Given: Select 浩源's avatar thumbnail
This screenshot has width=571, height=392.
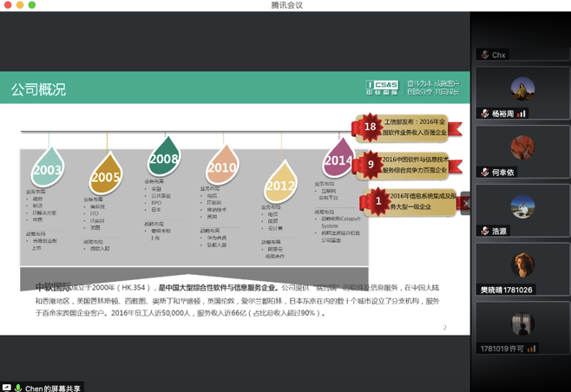Looking at the screenshot, I should (x=522, y=206).
